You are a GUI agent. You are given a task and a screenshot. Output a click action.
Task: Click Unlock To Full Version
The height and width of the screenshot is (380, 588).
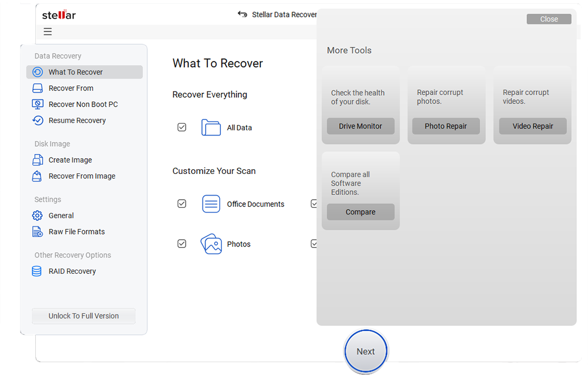(x=84, y=316)
